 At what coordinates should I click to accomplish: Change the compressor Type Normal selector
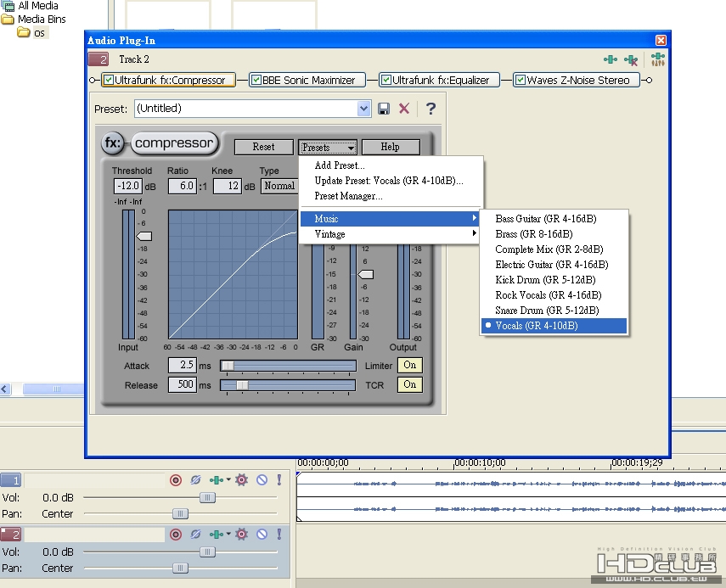point(279,186)
